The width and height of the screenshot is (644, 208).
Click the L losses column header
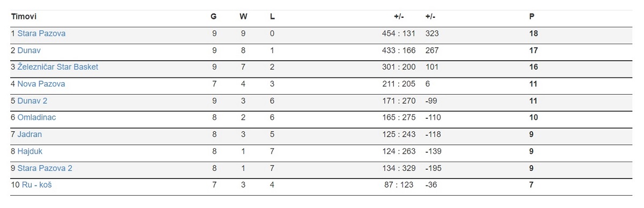pyautogui.click(x=272, y=17)
